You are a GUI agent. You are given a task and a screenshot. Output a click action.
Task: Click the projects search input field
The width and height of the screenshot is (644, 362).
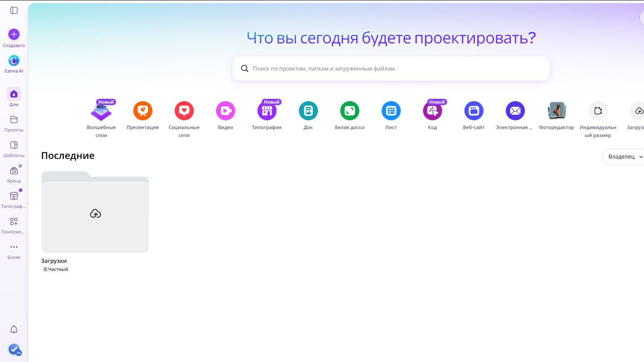[x=391, y=68]
